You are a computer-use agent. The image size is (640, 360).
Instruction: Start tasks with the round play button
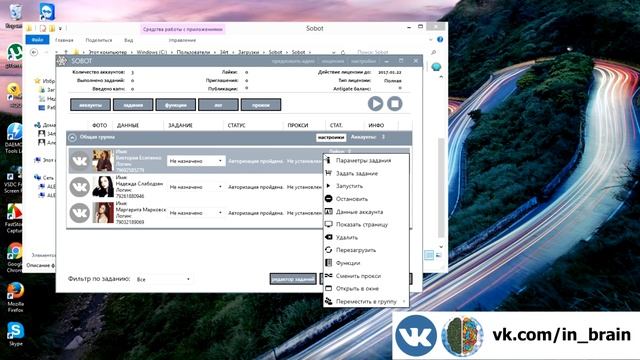(375, 104)
